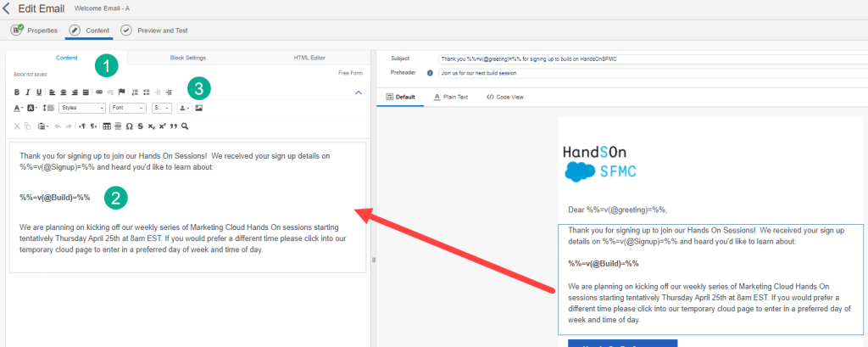The image size is (868, 347).
Task: Open the text color picker
Action: (x=19, y=108)
